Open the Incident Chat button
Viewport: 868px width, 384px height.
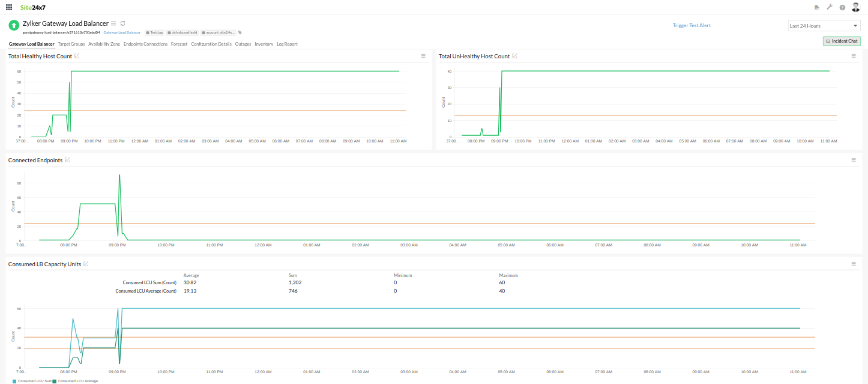842,41
